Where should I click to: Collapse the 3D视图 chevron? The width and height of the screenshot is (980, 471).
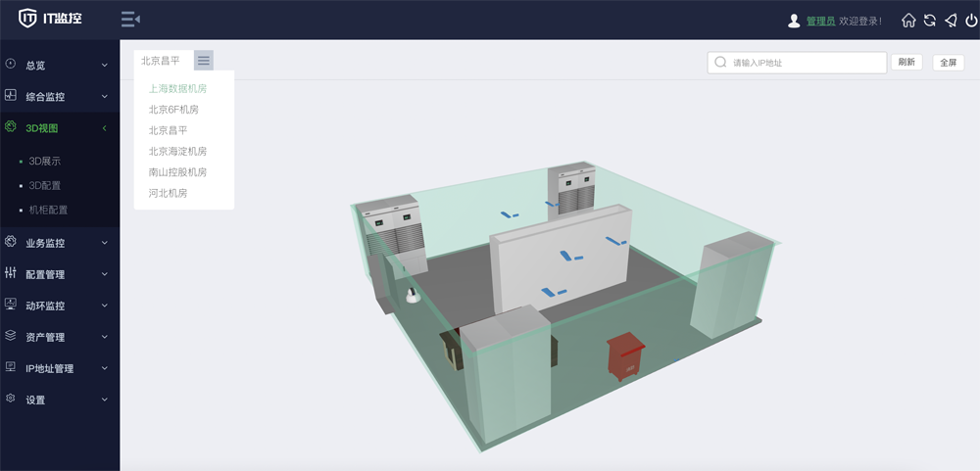(x=105, y=128)
